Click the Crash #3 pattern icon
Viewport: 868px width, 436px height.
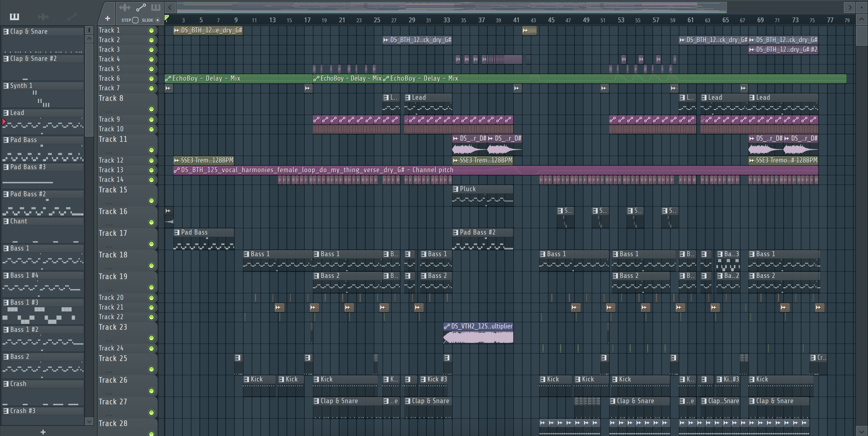(6, 411)
